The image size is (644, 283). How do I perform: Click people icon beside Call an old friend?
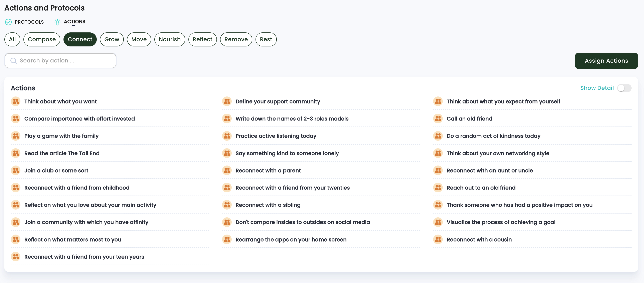tap(438, 119)
